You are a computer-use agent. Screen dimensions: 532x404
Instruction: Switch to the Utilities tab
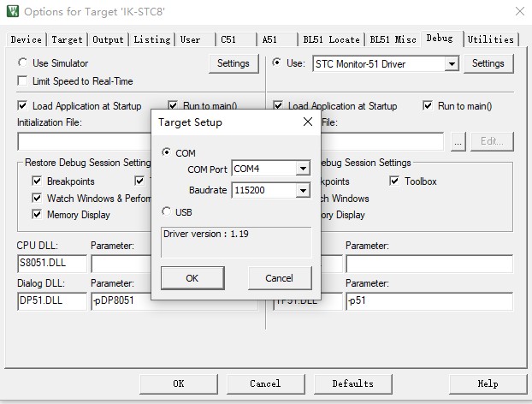[490, 39]
